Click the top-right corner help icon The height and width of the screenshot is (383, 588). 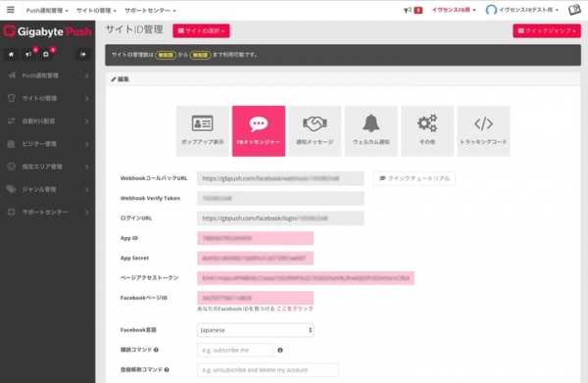pos(574,10)
